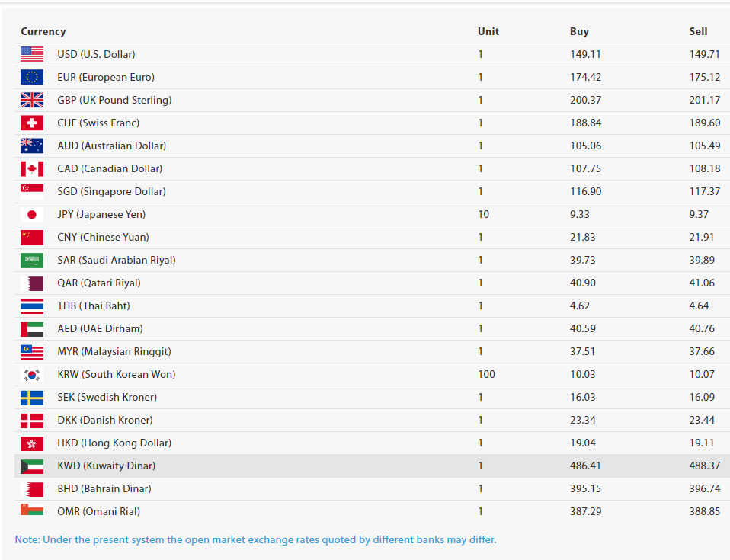Click the Unit column header
730x560 pixels.
click(x=488, y=31)
